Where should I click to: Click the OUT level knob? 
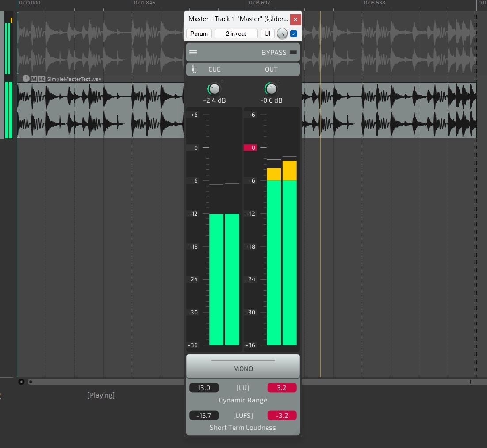tap(271, 89)
